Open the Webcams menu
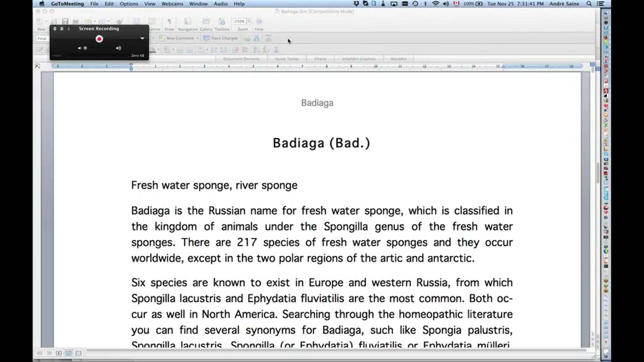The width and height of the screenshot is (644, 362). click(172, 4)
